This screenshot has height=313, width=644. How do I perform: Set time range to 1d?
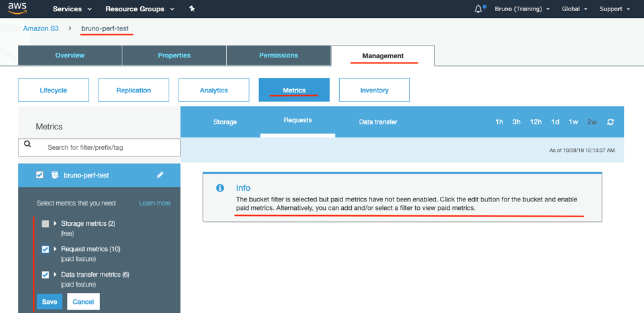555,122
